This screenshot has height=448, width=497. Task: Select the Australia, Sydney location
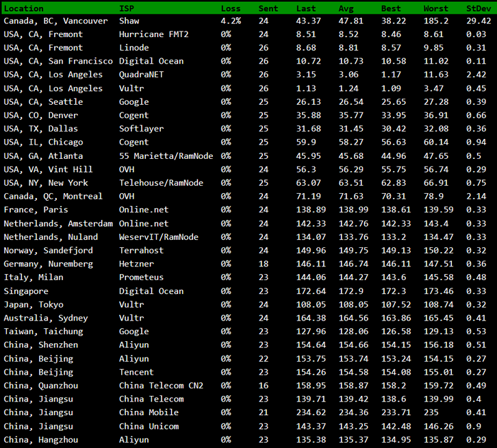click(x=46, y=318)
